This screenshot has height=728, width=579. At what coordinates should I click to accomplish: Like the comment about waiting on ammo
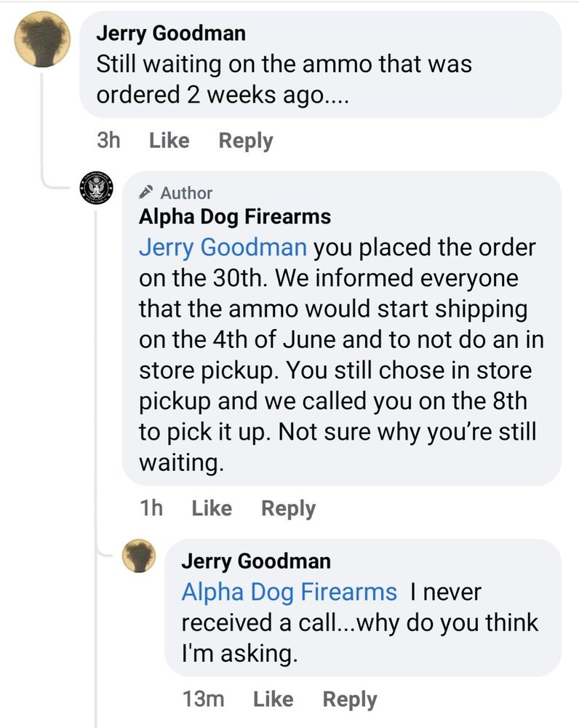click(169, 141)
